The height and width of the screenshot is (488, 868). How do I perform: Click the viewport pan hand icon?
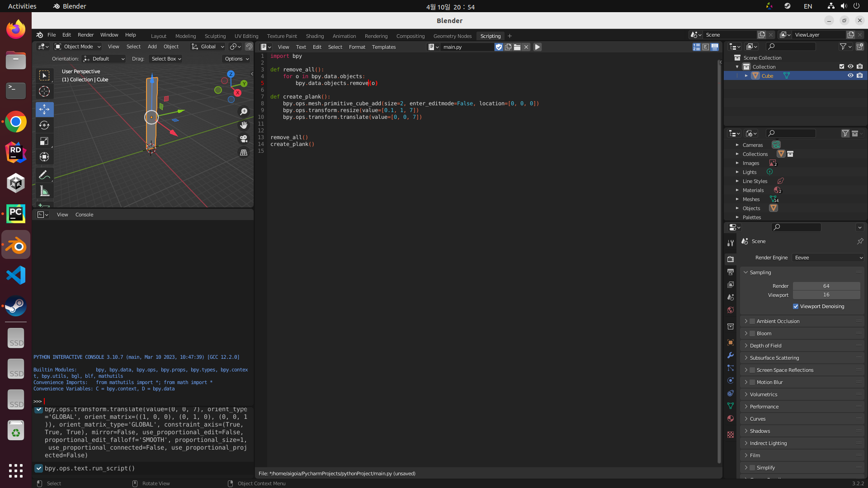tap(244, 125)
